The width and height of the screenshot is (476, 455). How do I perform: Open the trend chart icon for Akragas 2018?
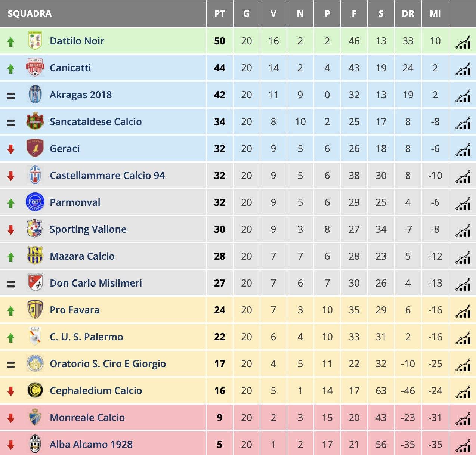[x=463, y=96]
